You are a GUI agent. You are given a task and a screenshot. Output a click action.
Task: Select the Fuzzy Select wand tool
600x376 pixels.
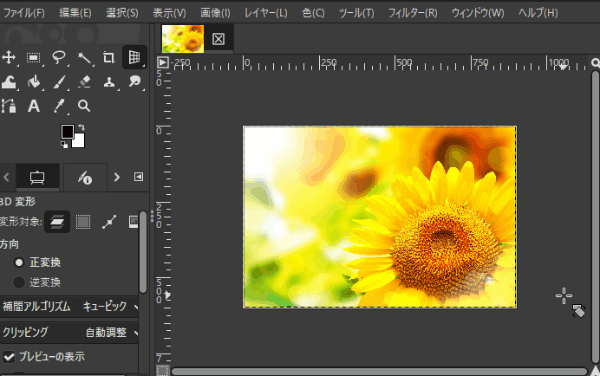pyautogui.click(x=84, y=57)
